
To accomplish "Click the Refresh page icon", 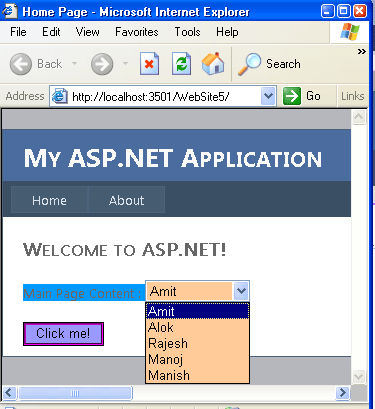I will coord(181,63).
